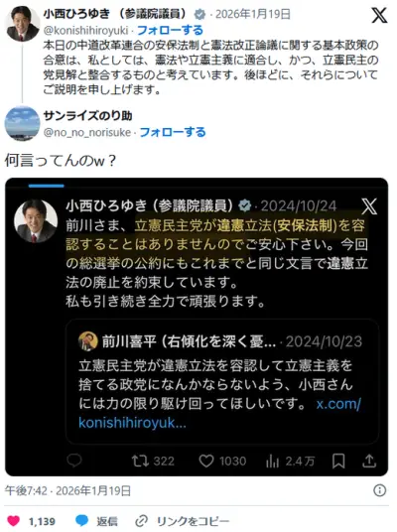Click the chain link icon to copy the link
The image size is (397, 532).
pyautogui.click(x=141, y=521)
